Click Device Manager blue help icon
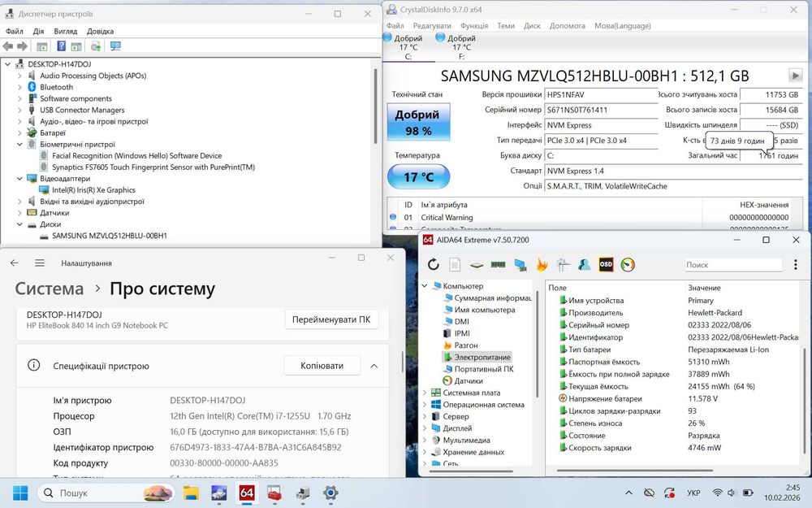The width and height of the screenshot is (812, 508). click(61, 46)
